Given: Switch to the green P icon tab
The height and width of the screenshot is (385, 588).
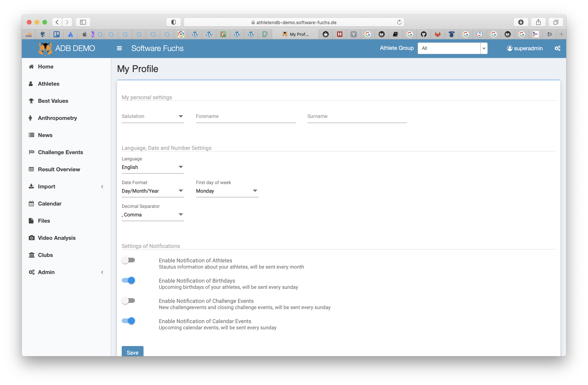Looking at the screenshot, I should point(265,34).
